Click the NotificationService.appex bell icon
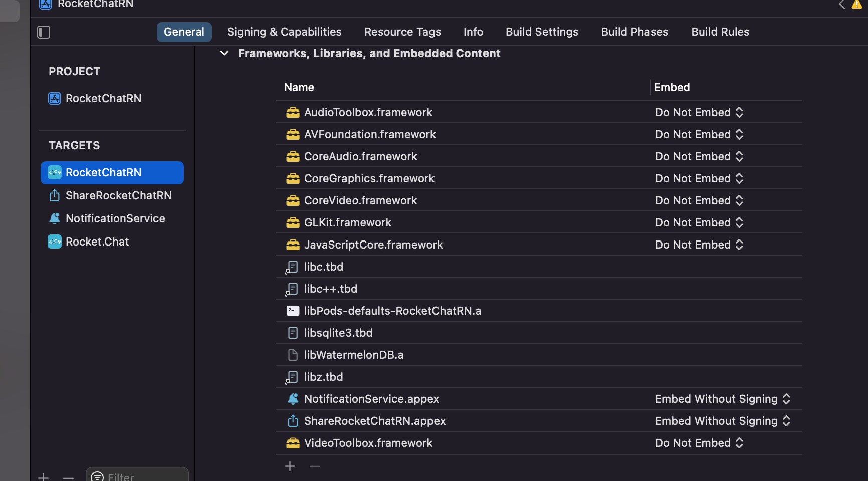868x481 pixels. 293,399
